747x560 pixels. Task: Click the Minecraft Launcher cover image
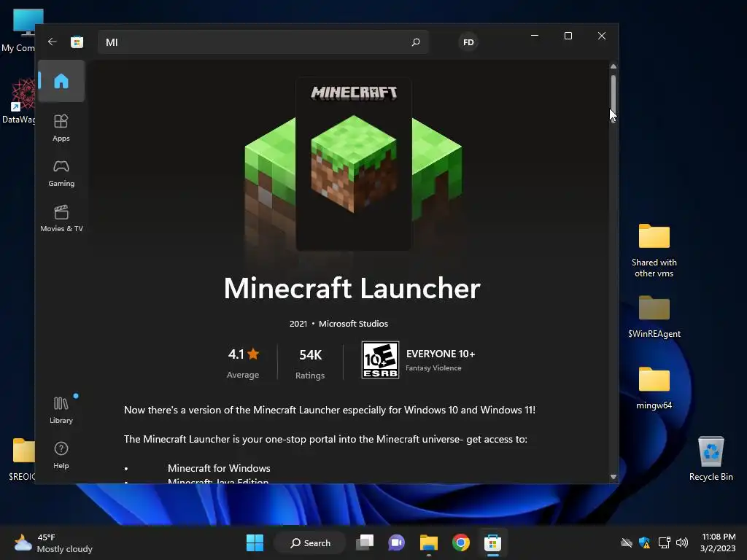(x=354, y=164)
